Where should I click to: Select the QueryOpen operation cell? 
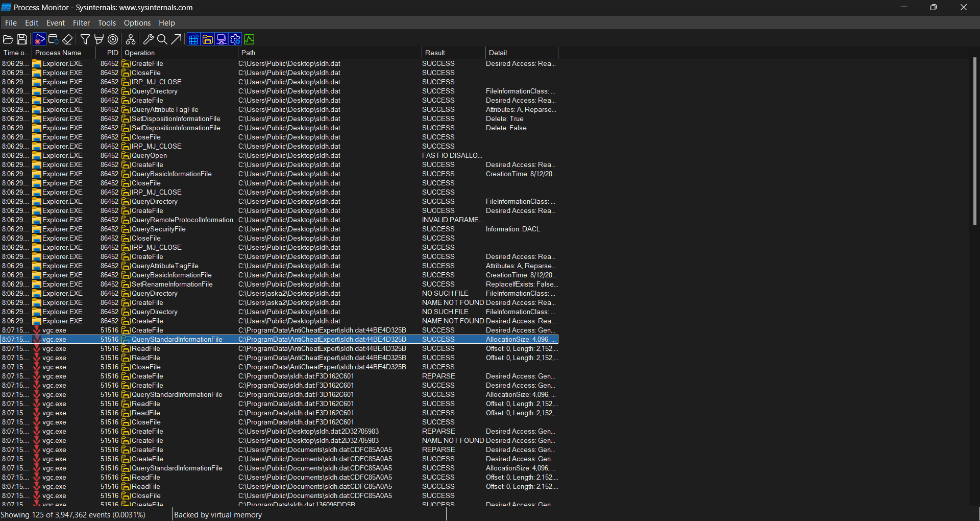click(x=149, y=156)
